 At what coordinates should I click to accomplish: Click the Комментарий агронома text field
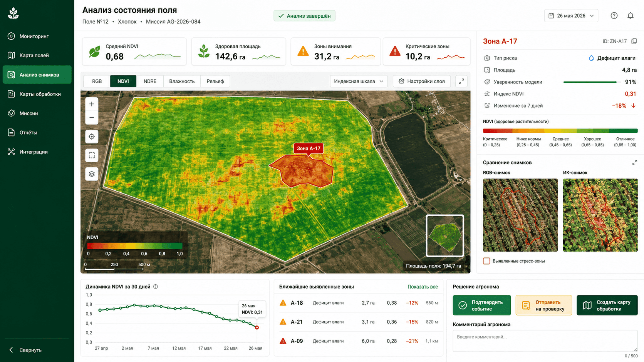(545, 341)
